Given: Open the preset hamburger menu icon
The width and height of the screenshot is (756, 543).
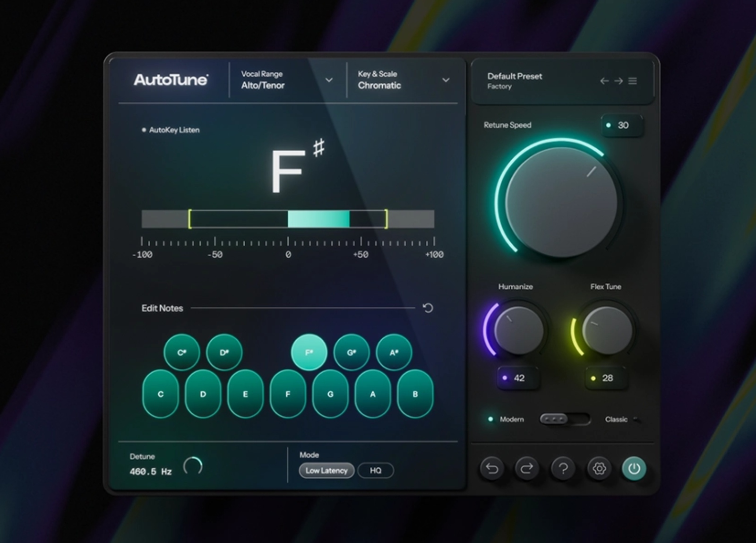Looking at the screenshot, I should coord(633,81).
